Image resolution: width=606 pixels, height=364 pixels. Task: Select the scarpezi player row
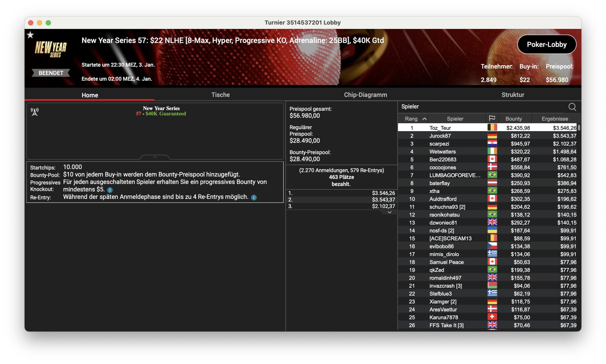coord(439,144)
